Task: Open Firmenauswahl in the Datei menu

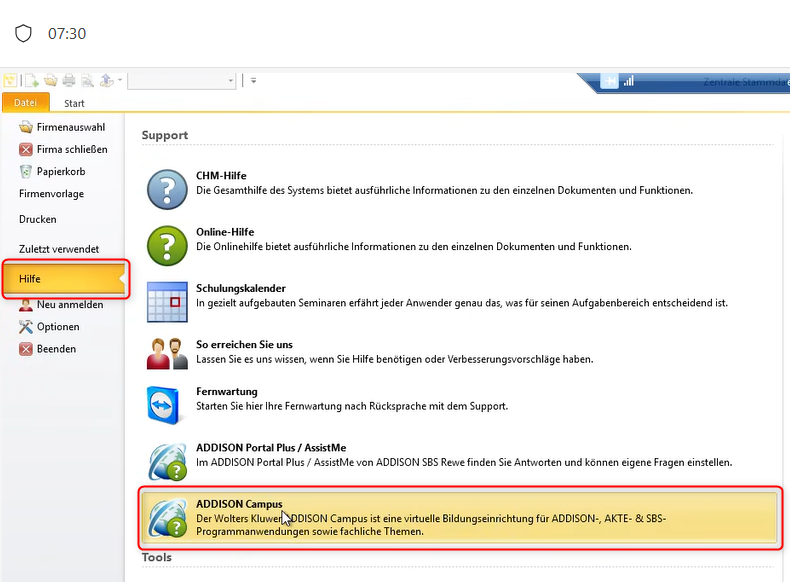Action: (62, 127)
